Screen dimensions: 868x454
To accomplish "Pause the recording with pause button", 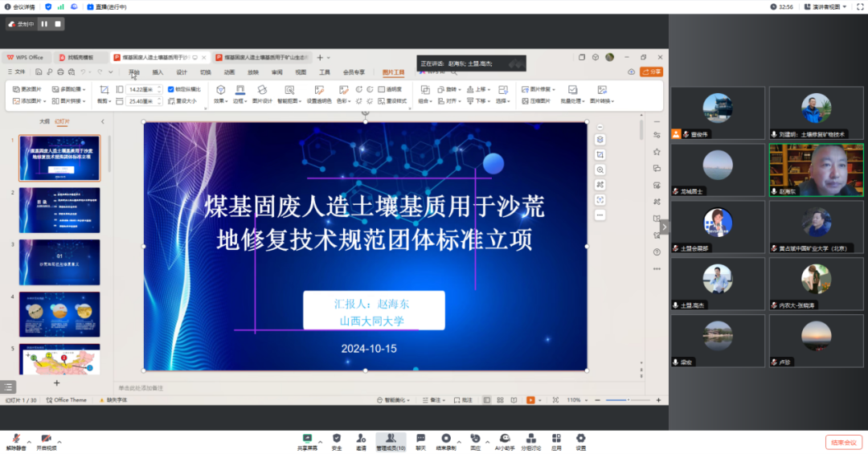I will click(44, 24).
